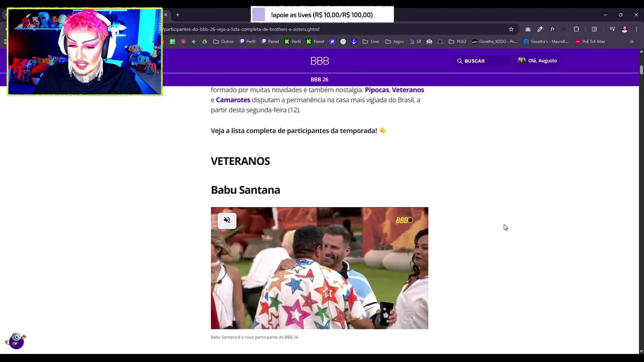Open the mask-shaped bookmark icon after SR

tap(429, 42)
